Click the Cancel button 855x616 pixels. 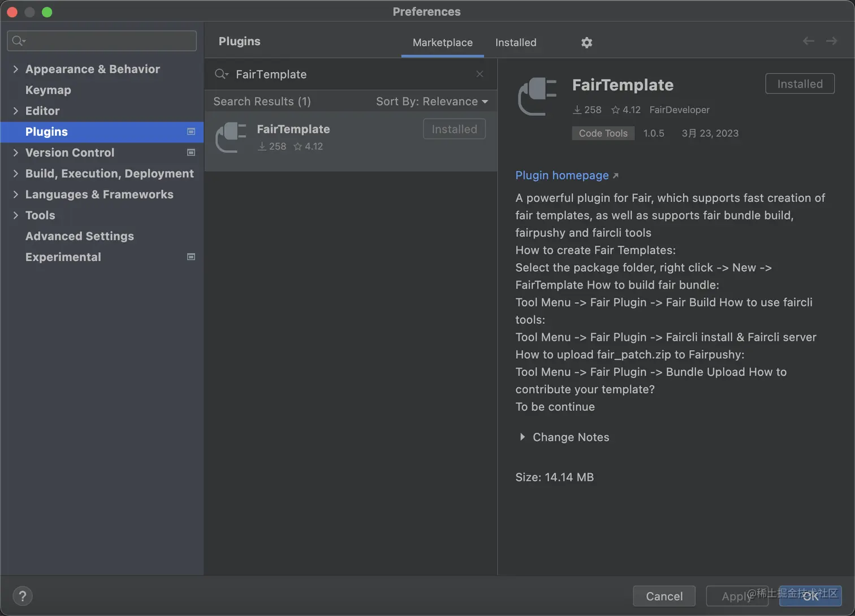pos(664,596)
